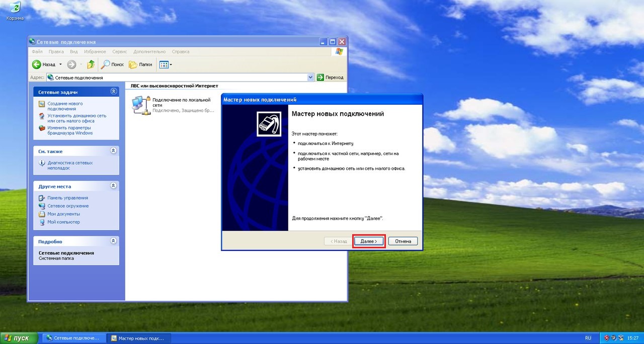This screenshot has height=344, width=644.
Task: Open the Вид menu
Action: coord(73,51)
